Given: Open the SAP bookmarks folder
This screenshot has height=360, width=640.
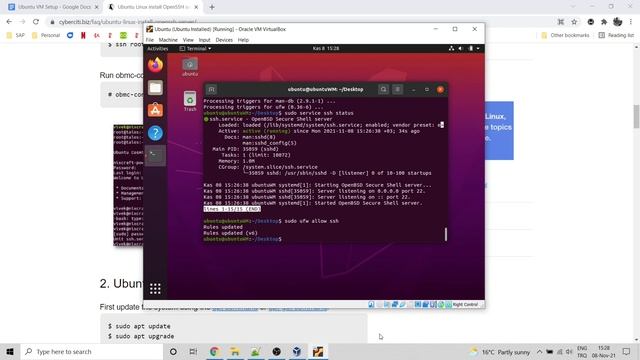Looking at the screenshot, I should [16, 36].
